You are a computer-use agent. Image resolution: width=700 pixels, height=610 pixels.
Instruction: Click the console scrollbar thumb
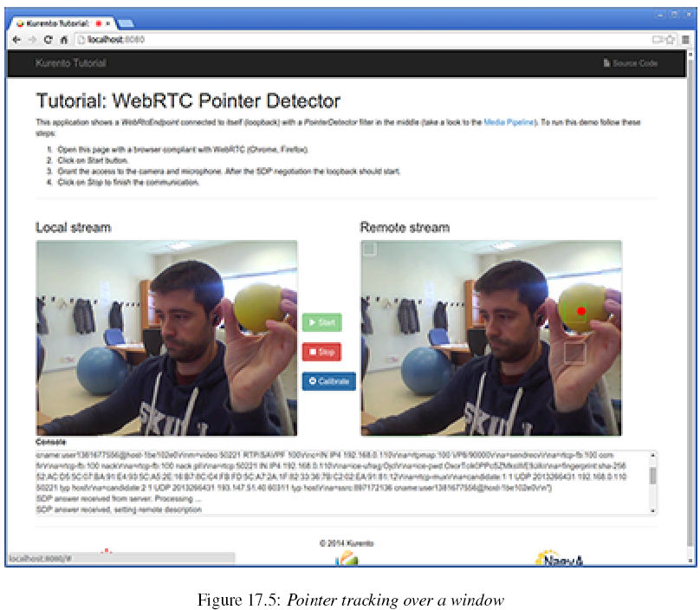(652, 476)
